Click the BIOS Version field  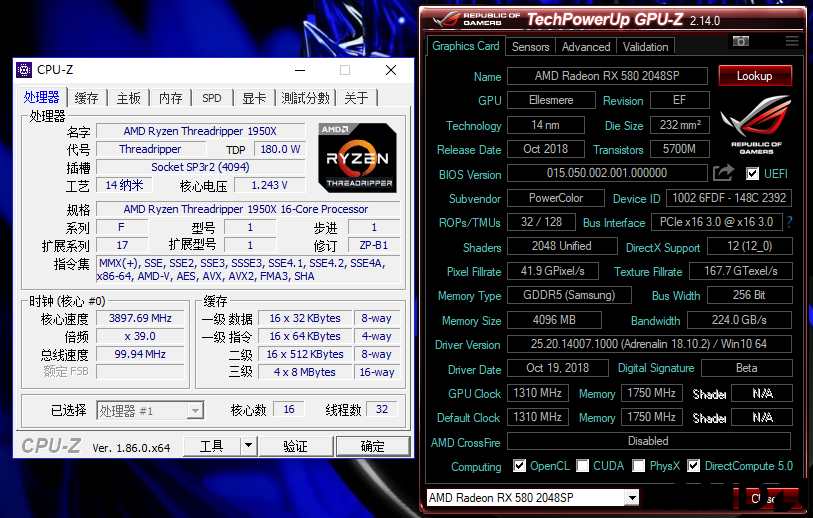coord(607,173)
